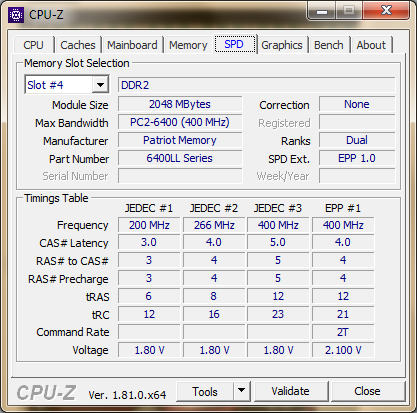Open the Mainboard tab
The image size is (417, 413).
(132, 45)
